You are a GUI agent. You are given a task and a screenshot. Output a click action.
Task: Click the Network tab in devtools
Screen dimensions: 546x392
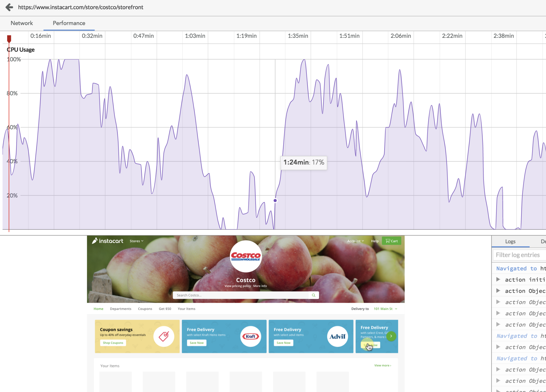tap(22, 23)
